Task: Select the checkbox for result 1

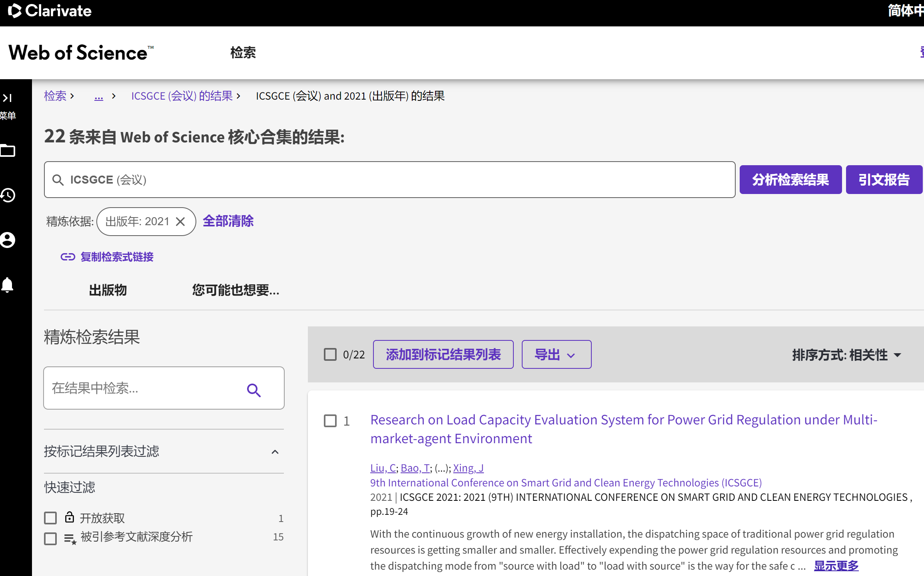Action: pos(330,421)
